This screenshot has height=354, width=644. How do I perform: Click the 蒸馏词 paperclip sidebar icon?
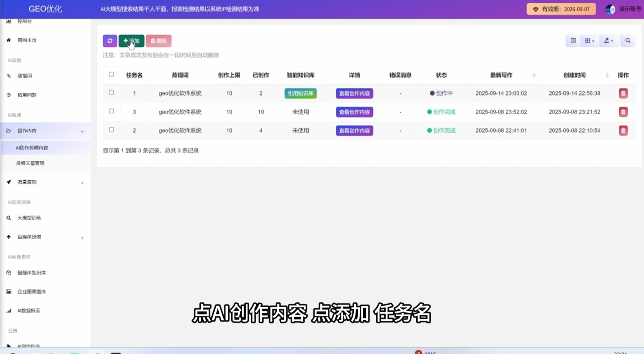[9, 76]
